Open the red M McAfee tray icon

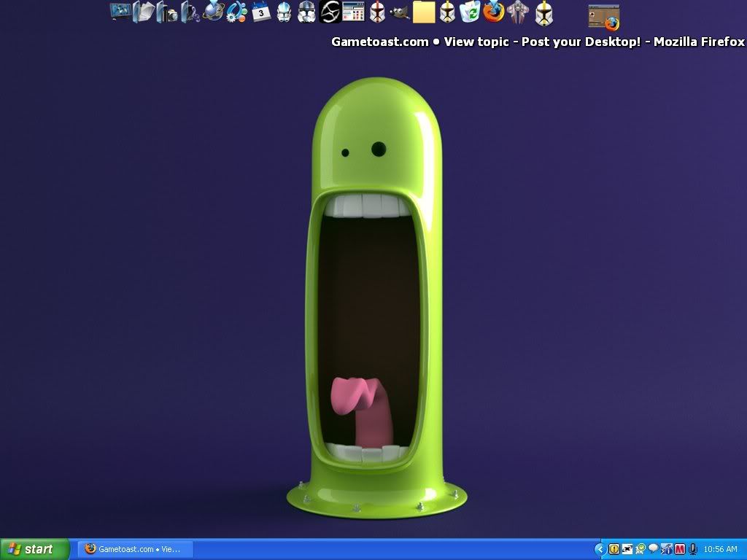point(680,549)
